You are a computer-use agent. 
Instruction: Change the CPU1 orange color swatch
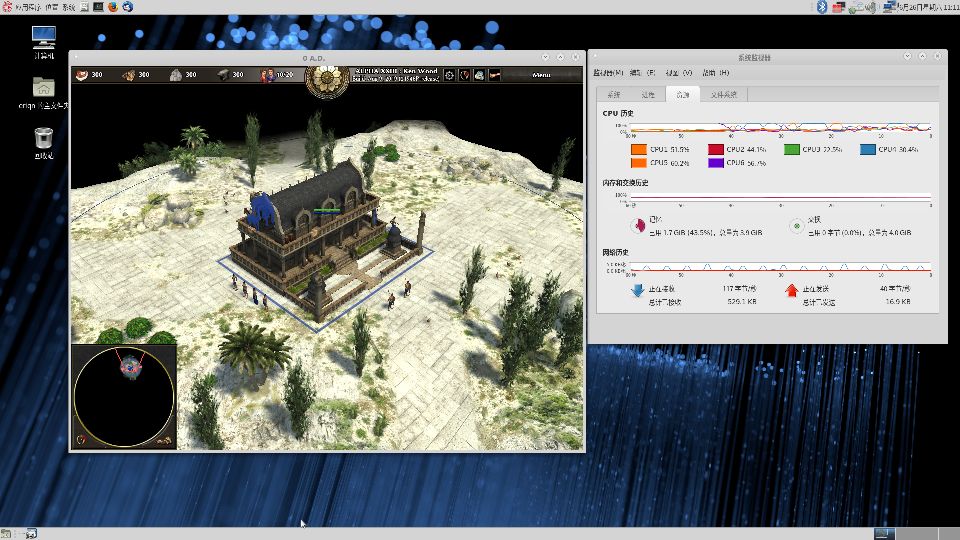[x=639, y=149]
